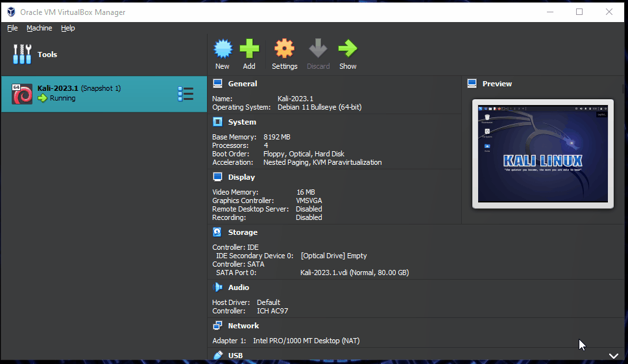This screenshot has width=628, height=364.
Task: Click the Network section icon
Action: point(217,326)
